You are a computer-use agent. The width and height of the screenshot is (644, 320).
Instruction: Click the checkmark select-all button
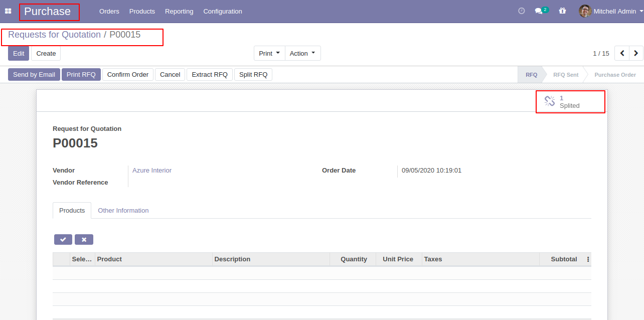[x=63, y=240]
